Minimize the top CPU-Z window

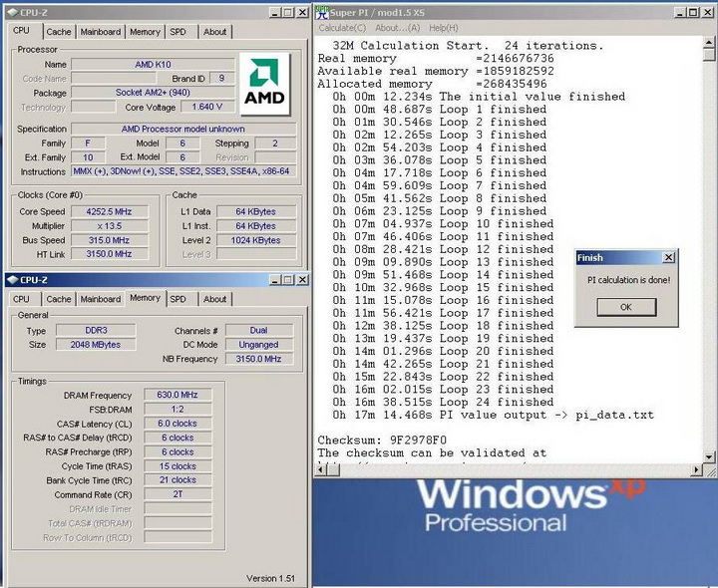(275, 13)
